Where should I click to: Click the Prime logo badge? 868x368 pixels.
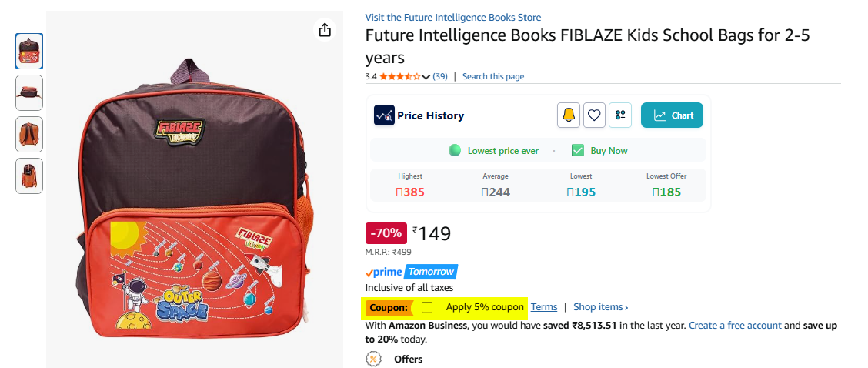384,272
